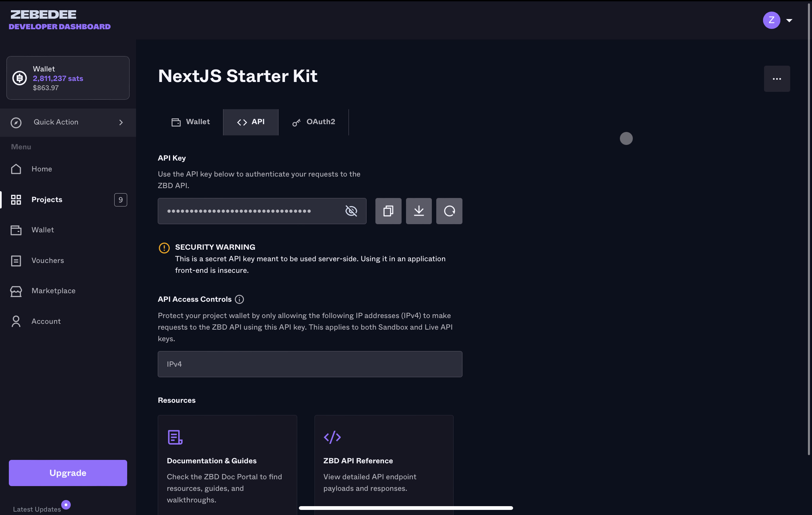This screenshot has height=515, width=812.
Task: Select the Vouchers sidebar icon
Action: click(16, 261)
